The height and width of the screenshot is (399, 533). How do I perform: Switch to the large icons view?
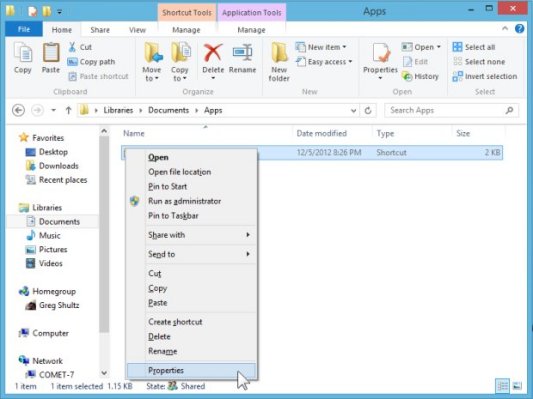(x=517, y=386)
